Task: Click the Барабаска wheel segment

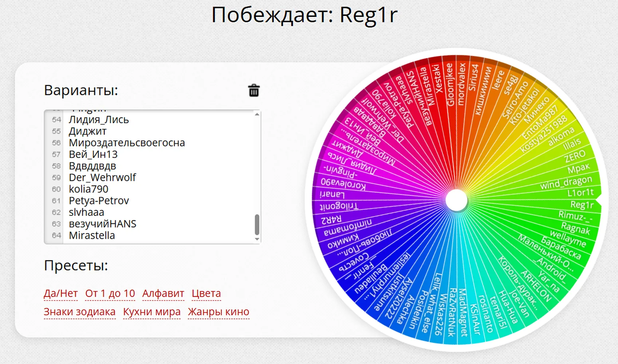Action: point(561,248)
